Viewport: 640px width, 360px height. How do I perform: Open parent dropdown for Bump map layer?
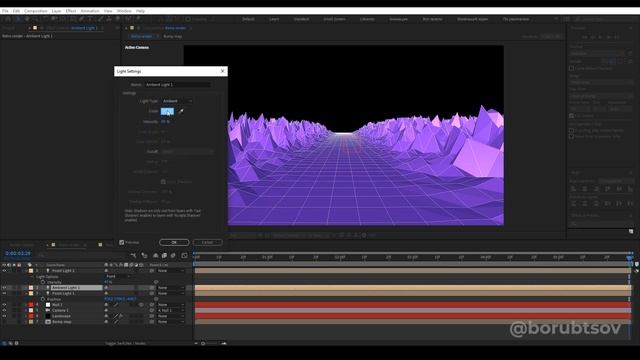pyautogui.click(x=171, y=322)
